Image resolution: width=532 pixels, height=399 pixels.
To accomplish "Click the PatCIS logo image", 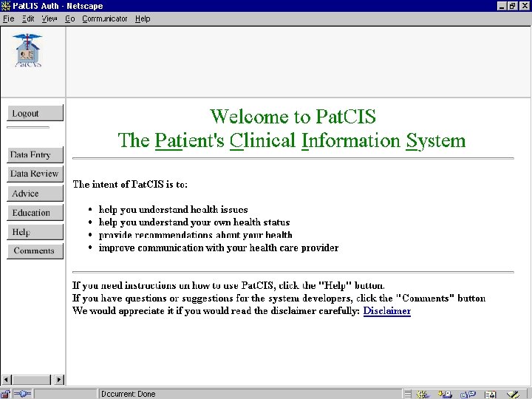I will pos(28,50).
